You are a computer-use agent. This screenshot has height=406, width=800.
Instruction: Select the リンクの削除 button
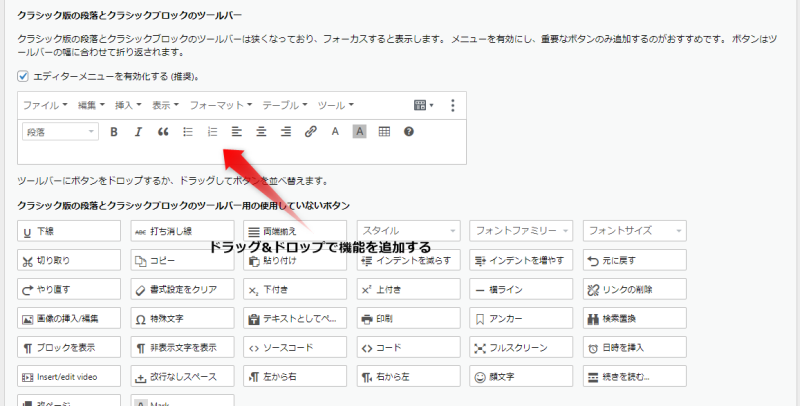coord(635,289)
